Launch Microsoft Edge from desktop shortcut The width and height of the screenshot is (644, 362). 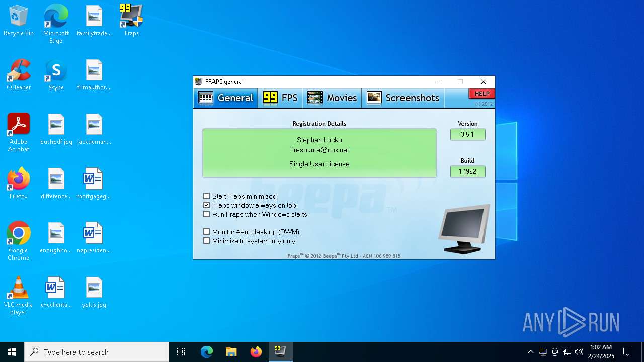(x=56, y=24)
